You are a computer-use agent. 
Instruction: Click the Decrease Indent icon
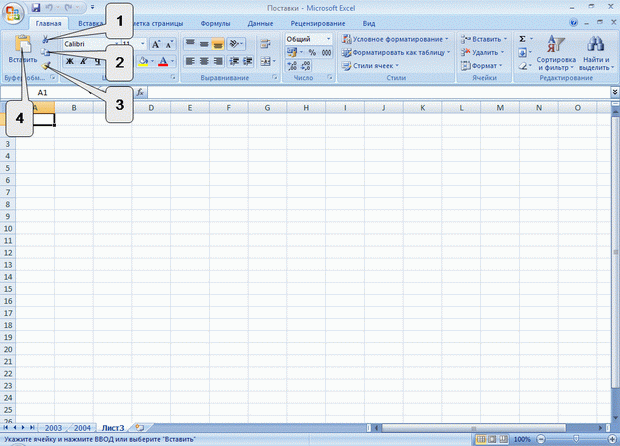click(234, 61)
